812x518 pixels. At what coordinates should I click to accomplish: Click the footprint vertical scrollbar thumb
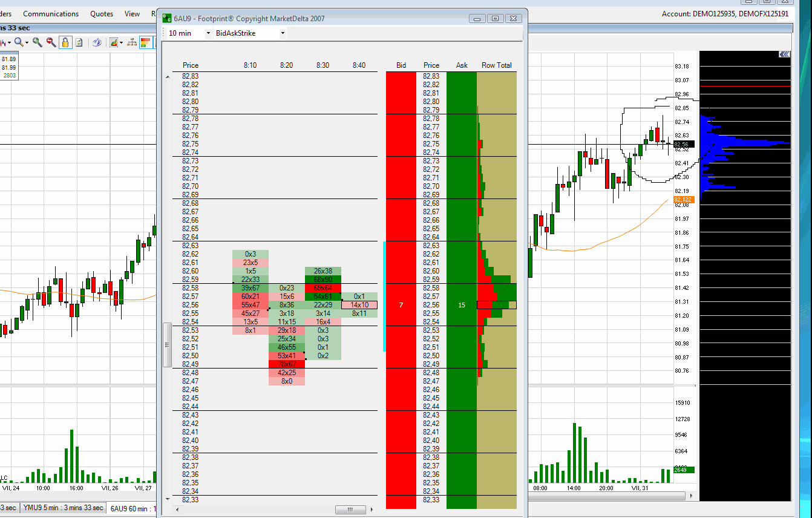tap(168, 345)
